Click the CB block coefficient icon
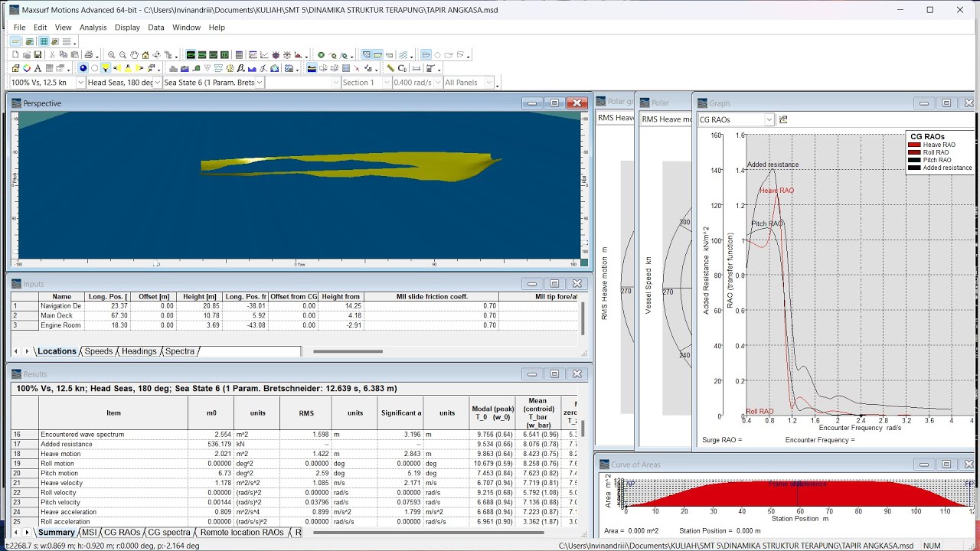 point(403,69)
